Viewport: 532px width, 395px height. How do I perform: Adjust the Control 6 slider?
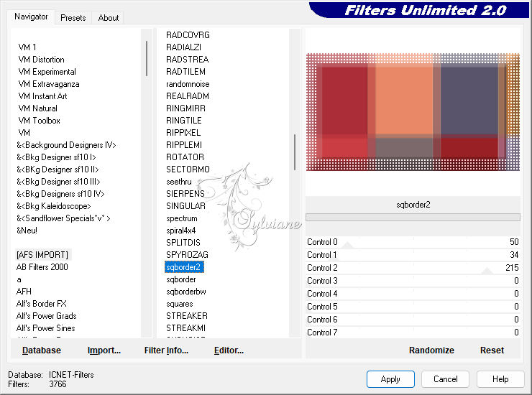(413, 320)
